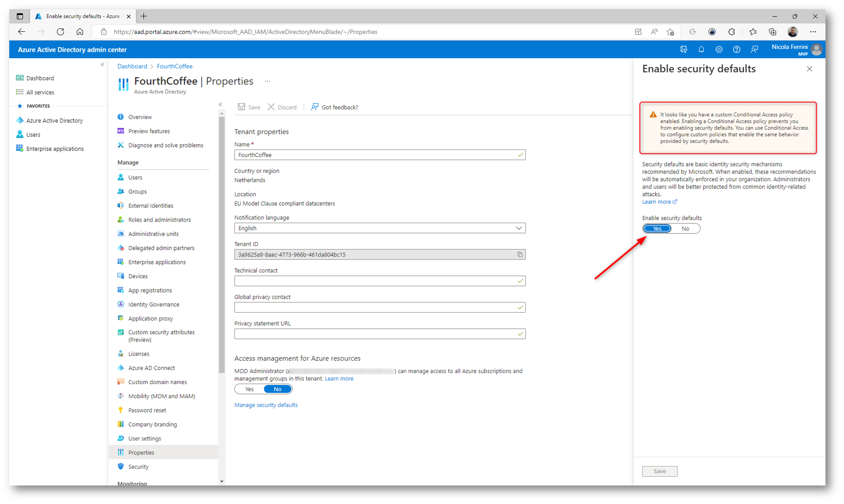The height and width of the screenshot is (504, 844).
Task: Set Enable security defaults to No
Action: [x=685, y=229]
